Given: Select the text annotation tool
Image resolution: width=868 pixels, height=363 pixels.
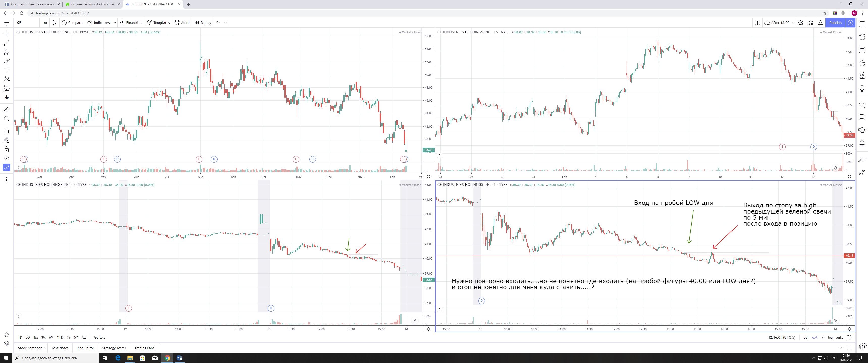Looking at the screenshot, I should [6, 70].
